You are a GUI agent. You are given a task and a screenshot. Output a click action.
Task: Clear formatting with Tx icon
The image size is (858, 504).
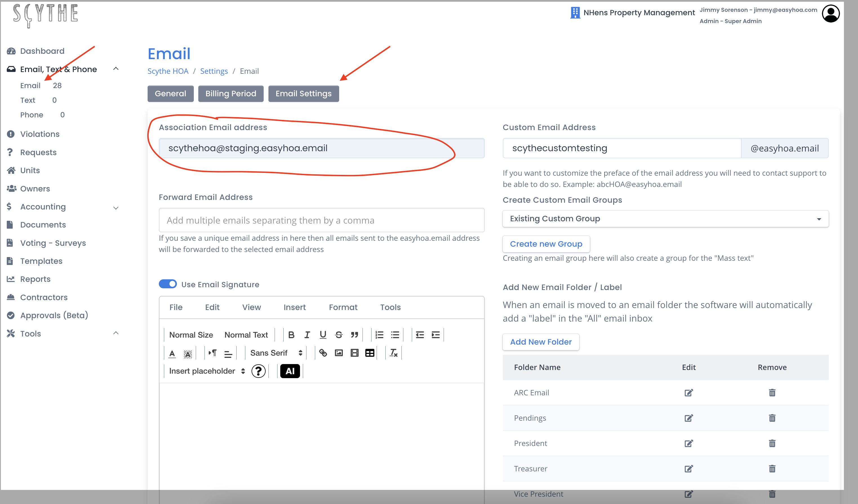coord(394,353)
